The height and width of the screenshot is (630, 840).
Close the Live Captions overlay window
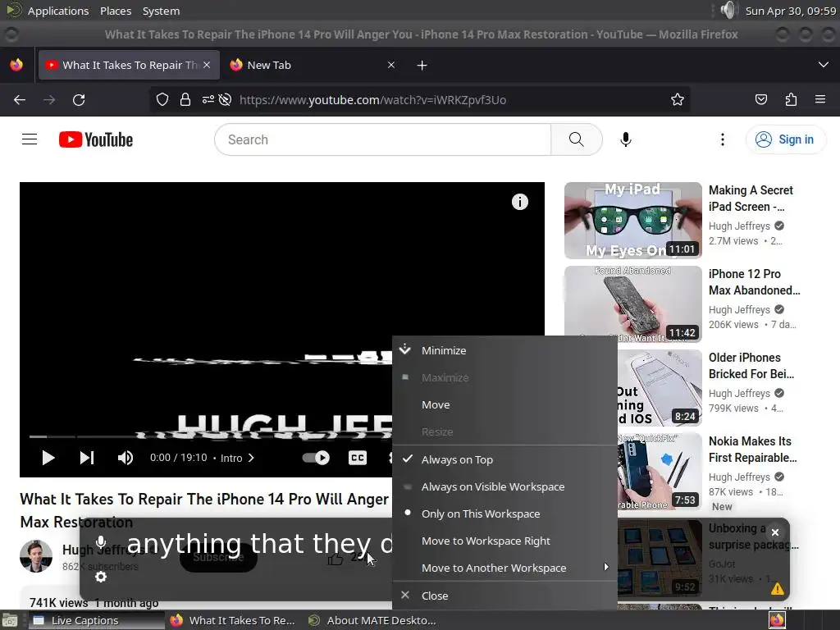[774, 532]
